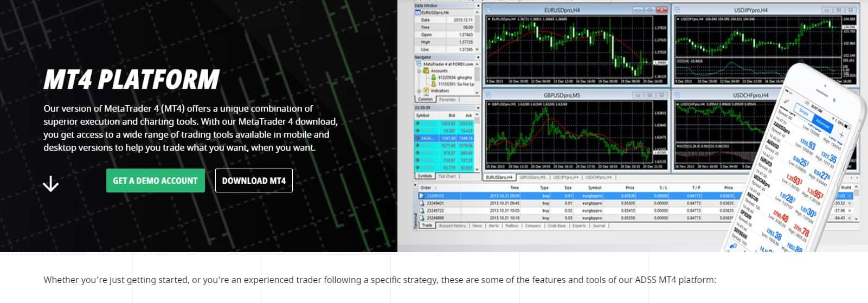This screenshot has width=868, height=303.
Task: Click the Accounts folder icon in Navigator
Action: coord(426,70)
